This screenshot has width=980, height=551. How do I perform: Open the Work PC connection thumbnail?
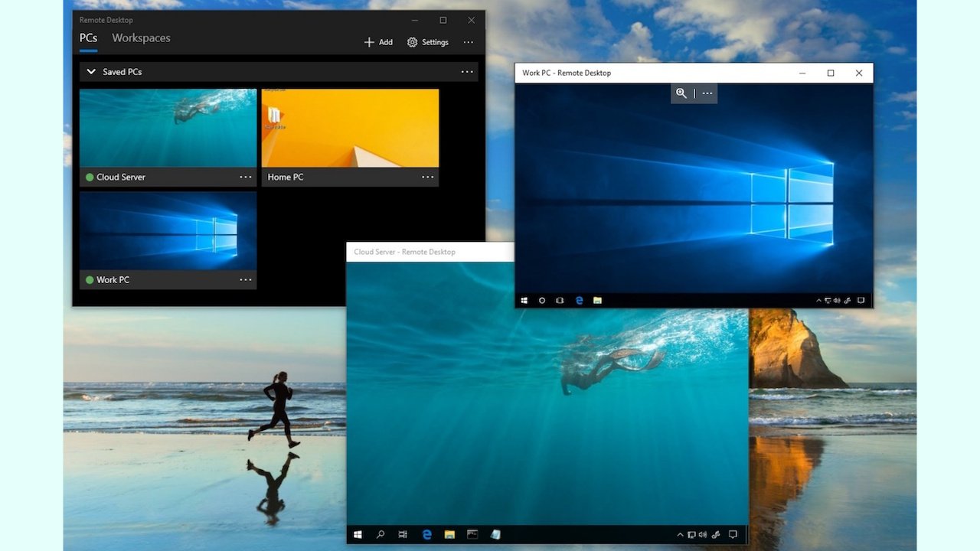click(168, 230)
